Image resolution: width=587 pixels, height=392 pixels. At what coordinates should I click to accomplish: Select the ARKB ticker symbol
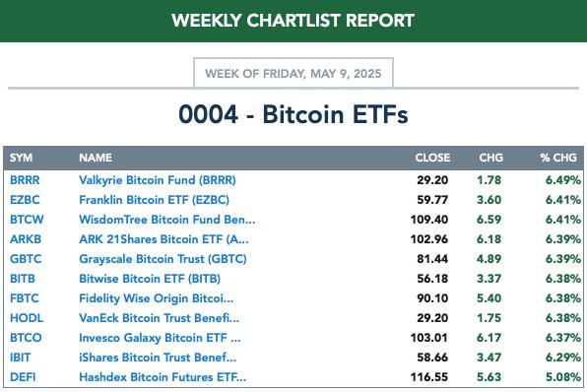(x=26, y=239)
